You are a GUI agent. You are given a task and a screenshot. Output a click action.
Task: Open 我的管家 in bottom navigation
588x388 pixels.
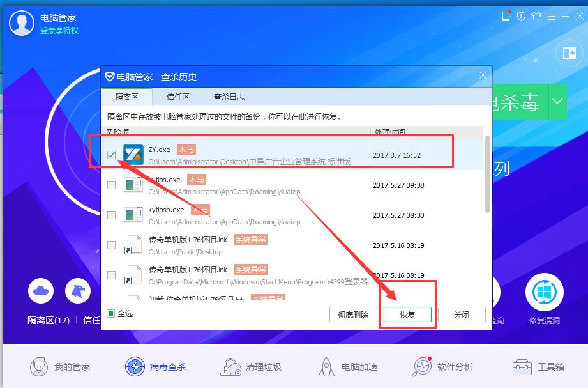[x=60, y=367]
